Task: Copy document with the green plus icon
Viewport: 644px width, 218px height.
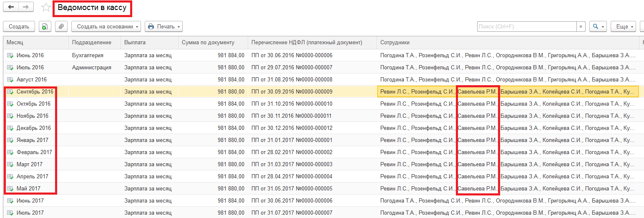Action: tap(45, 26)
